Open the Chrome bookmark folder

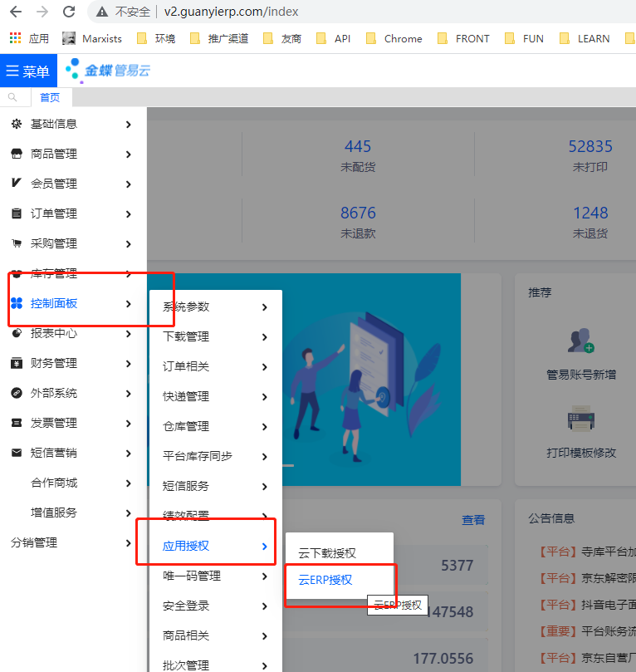394,38
